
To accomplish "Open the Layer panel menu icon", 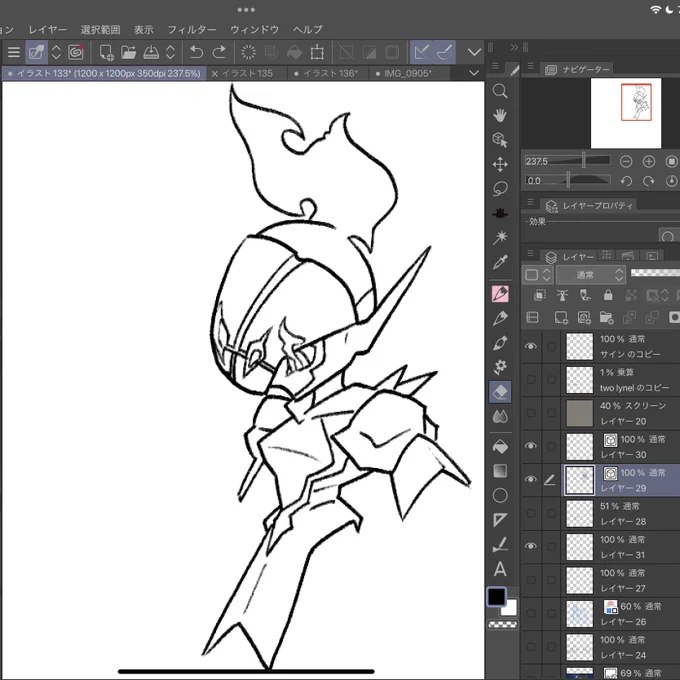I will click(x=530, y=253).
